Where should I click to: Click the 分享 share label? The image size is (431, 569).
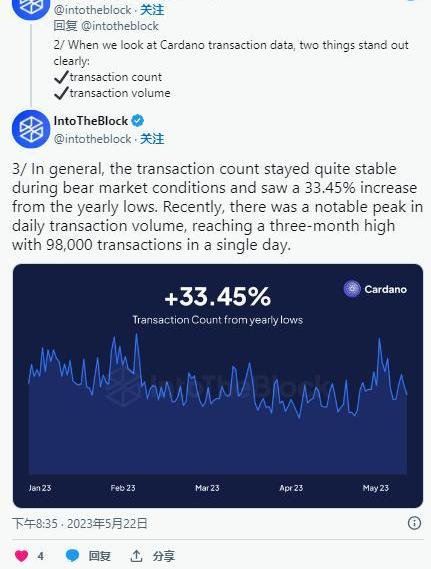pyautogui.click(x=164, y=556)
